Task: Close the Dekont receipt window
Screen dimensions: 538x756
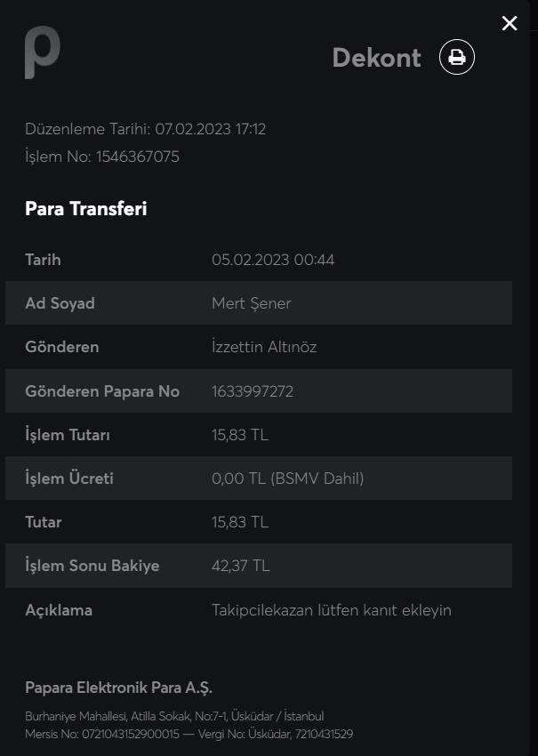Action: click(x=510, y=24)
